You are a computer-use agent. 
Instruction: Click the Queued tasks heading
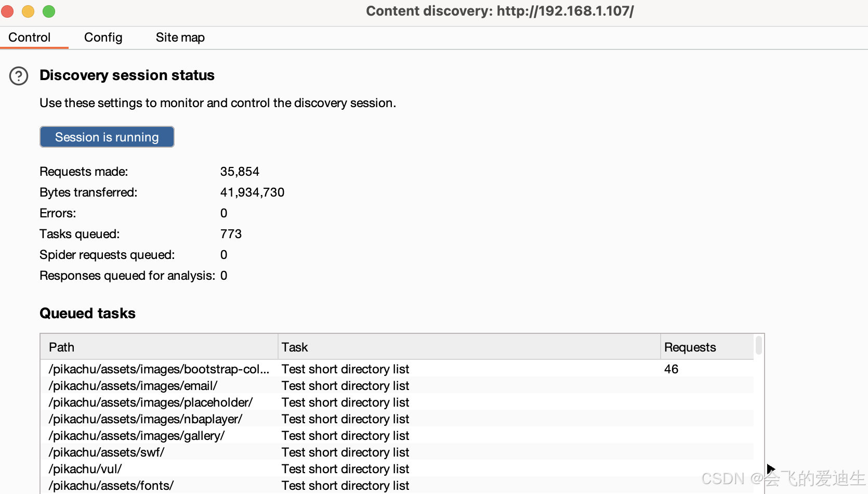pyautogui.click(x=87, y=313)
